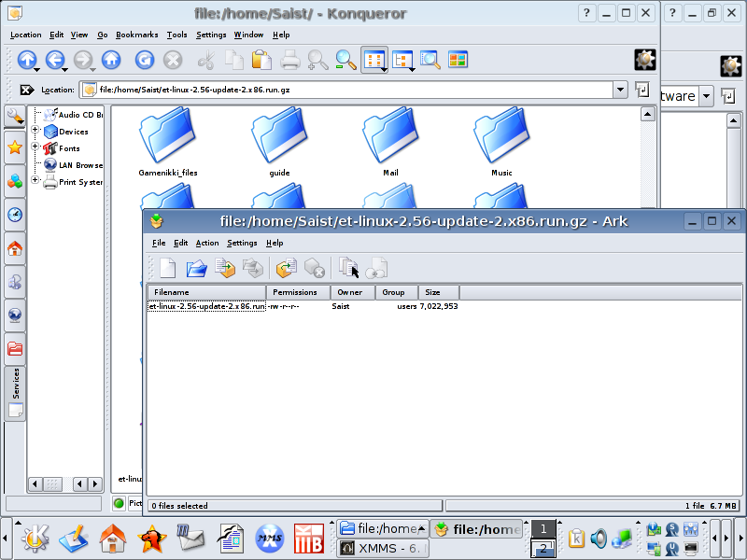Image resolution: width=747 pixels, height=560 pixels.
Task: Open the Location bar history dropdown
Action: [620, 90]
